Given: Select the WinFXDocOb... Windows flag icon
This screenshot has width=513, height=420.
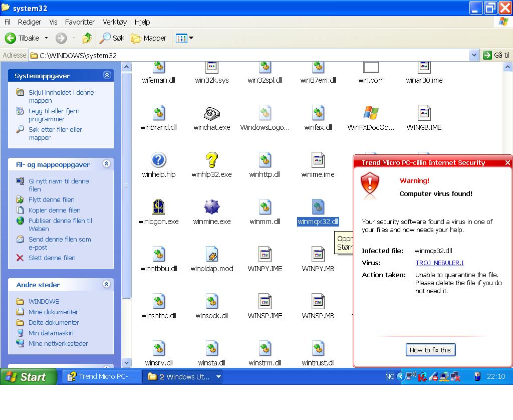Looking at the screenshot, I should click(x=371, y=113).
